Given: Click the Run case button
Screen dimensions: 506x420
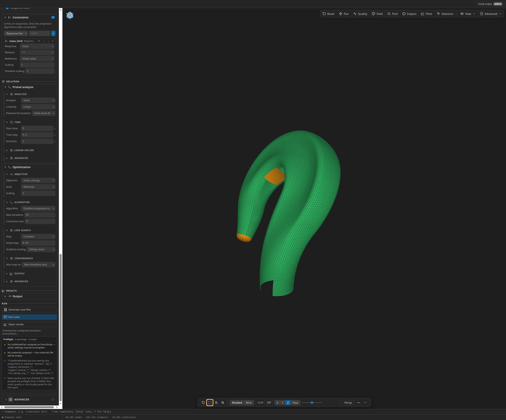Looking at the screenshot, I should [x=29, y=317].
